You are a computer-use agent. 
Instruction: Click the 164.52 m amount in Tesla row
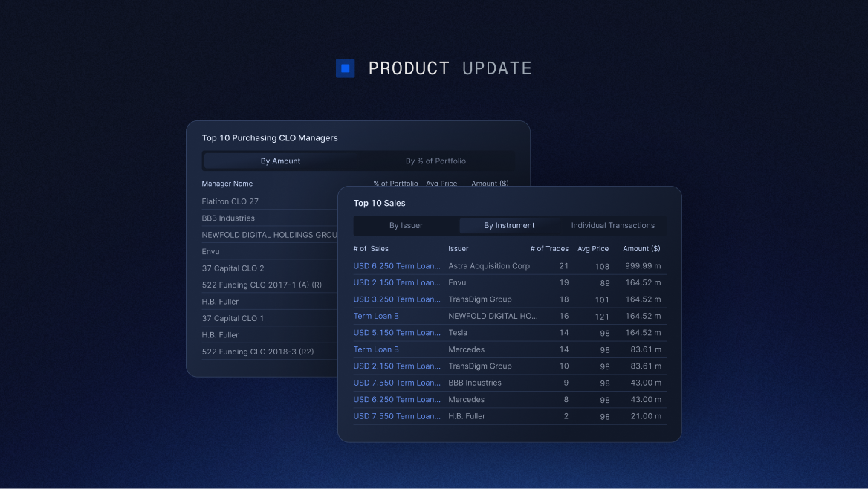point(644,332)
